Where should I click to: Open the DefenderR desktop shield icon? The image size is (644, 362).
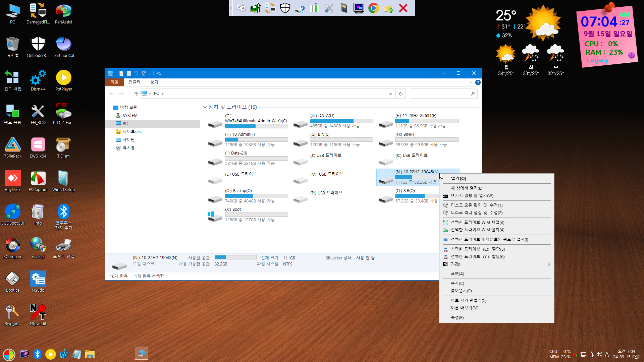click(38, 48)
